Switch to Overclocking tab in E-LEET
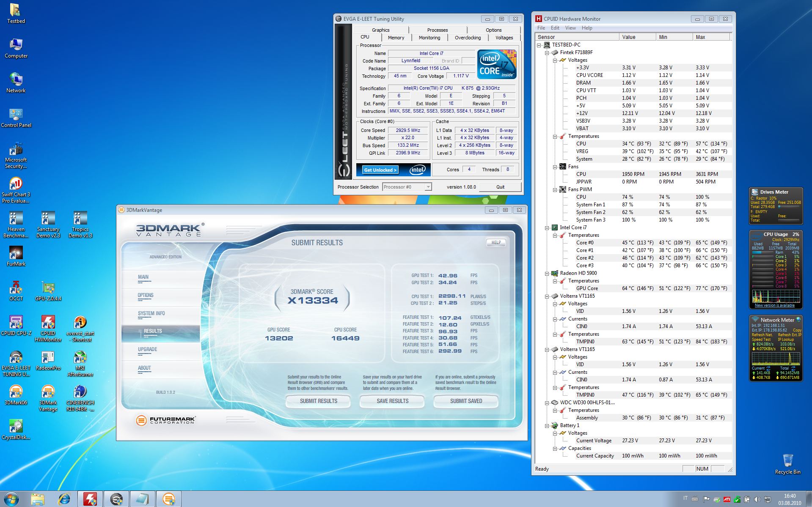This screenshot has width=812, height=507. coord(468,38)
